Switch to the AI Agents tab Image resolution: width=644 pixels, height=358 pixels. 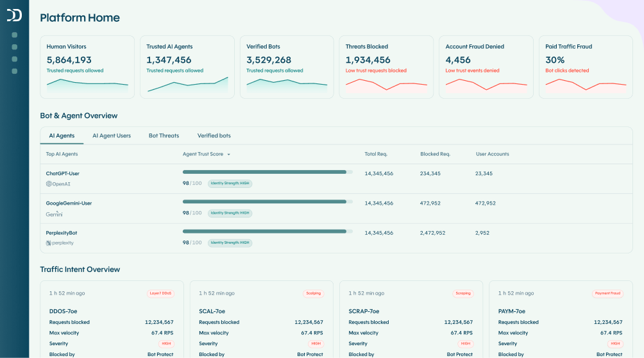coord(62,135)
